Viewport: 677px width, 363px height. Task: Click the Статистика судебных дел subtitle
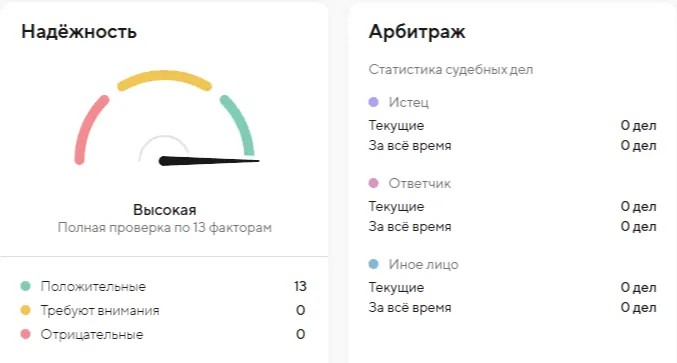[x=451, y=69]
